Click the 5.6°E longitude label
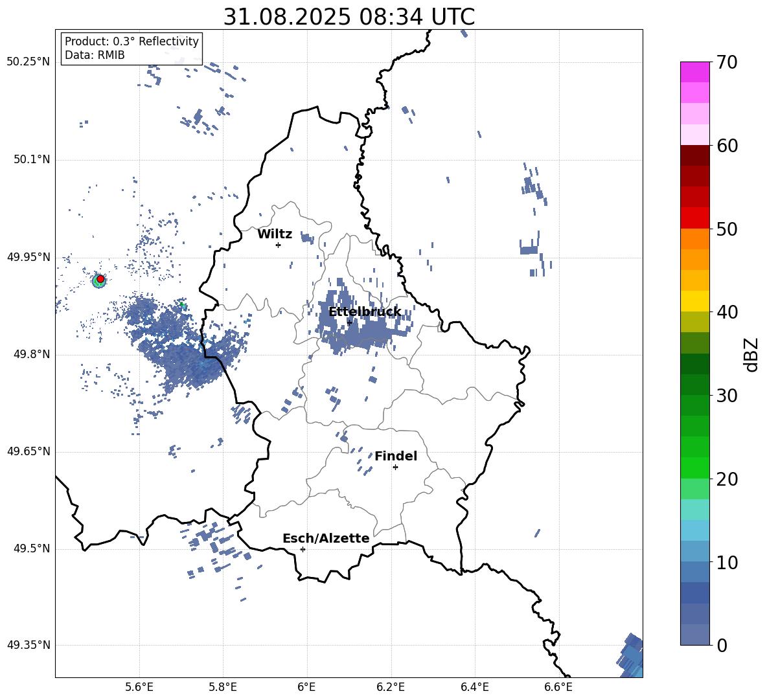The image size is (767, 700). coord(139,687)
